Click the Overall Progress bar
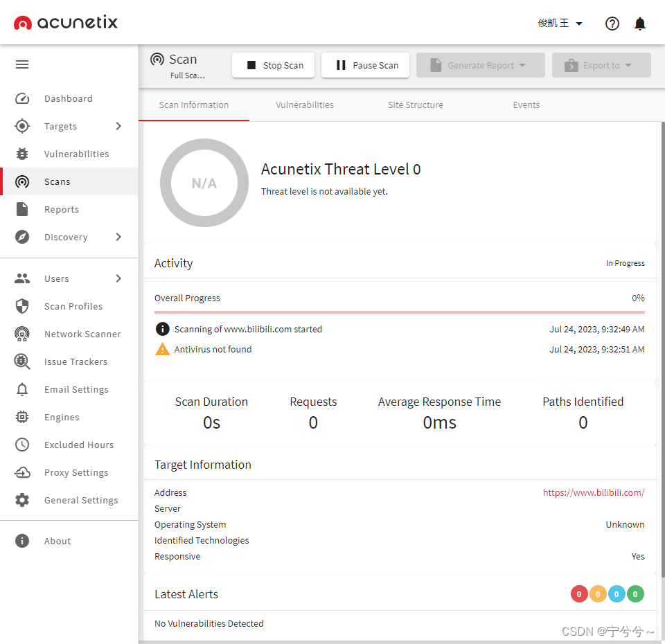Screen dimensions: 665x644 point(400,312)
